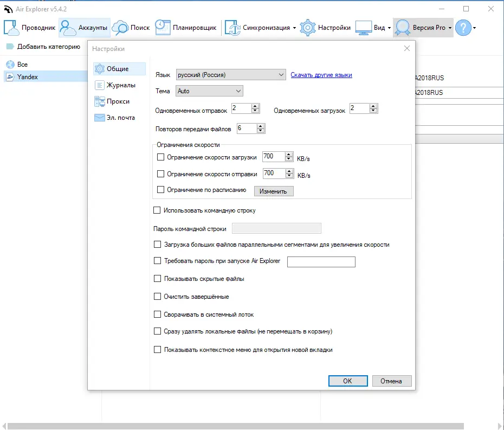Click the Общие gear icon in dialog
This screenshot has width=504, height=430.
point(100,68)
